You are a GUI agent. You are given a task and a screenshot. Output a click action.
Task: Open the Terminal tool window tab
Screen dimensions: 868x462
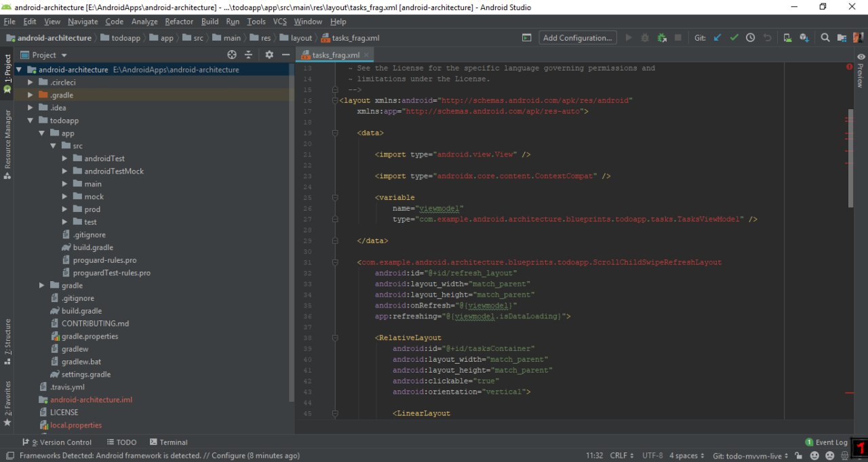click(167, 442)
